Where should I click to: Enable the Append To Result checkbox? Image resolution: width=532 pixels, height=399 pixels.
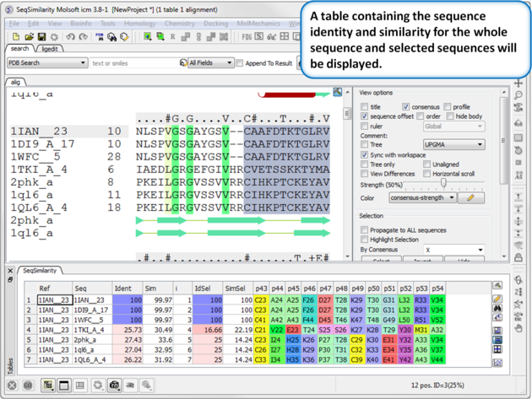tap(240, 63)
